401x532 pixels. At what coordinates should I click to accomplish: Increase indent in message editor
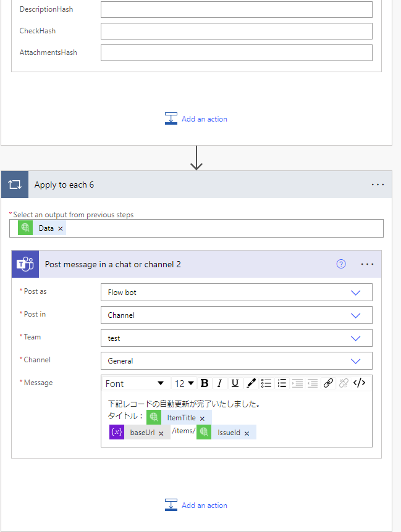[297, 383]
